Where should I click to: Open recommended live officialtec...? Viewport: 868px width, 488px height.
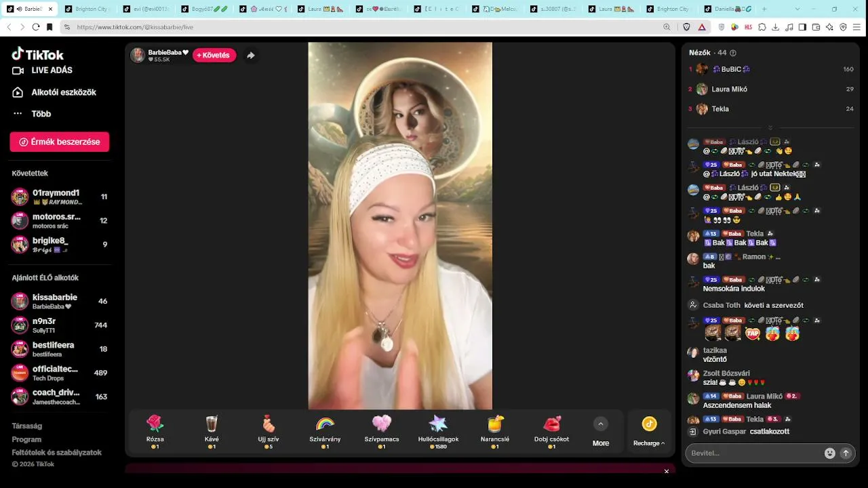click(x=60, y=373)
